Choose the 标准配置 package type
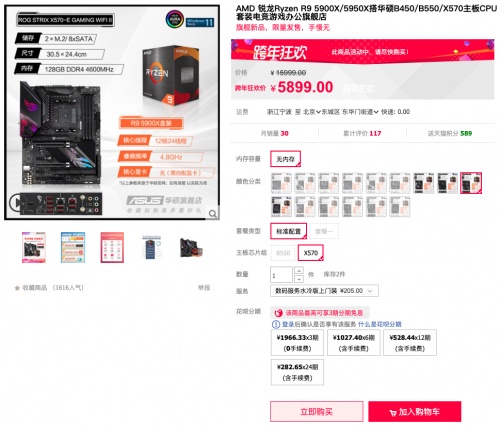Viewport: 500px width, 426px height. point(288,231)
